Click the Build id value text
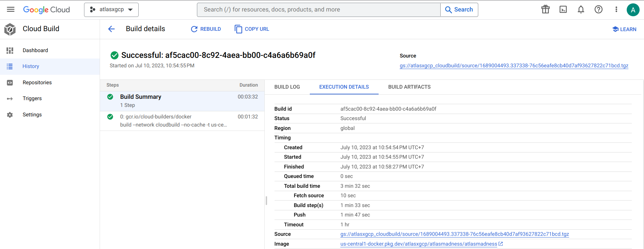 click(388, 109)
